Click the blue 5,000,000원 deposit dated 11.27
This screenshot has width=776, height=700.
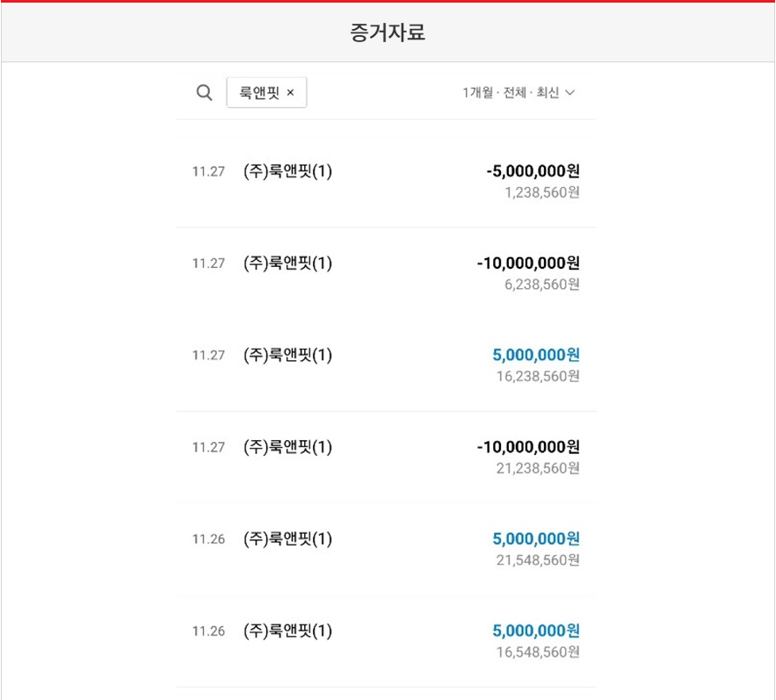click(536, 355)
